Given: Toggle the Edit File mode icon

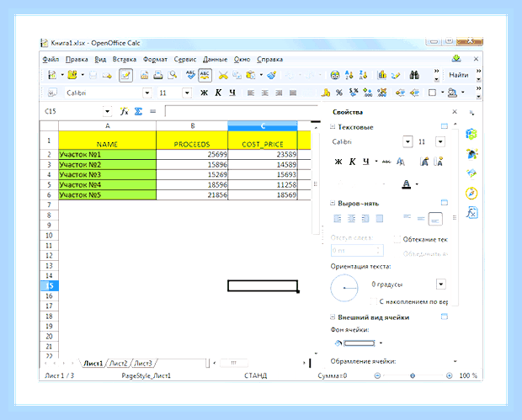Looking at the screenshot, I should coord(125,75).
